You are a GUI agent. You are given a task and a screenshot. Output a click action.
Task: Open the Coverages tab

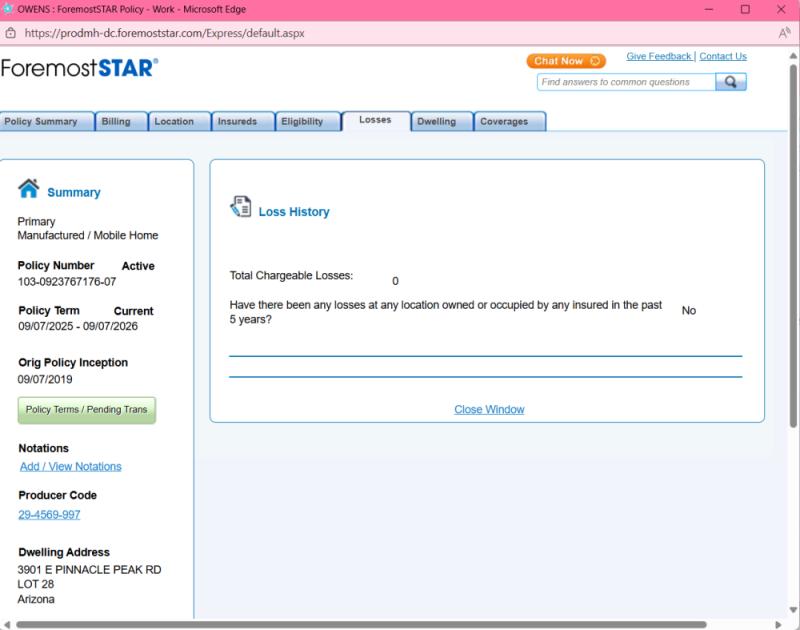click(505, 122)
